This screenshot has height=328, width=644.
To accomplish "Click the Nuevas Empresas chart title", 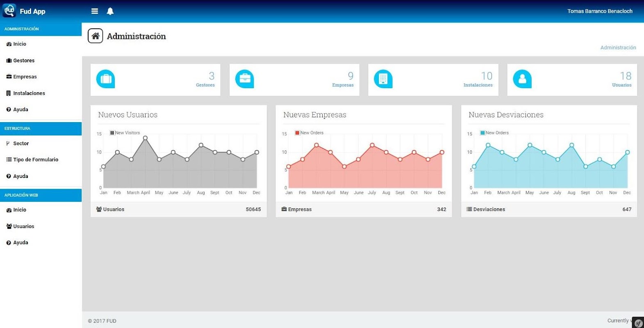I will coord(314,115).
